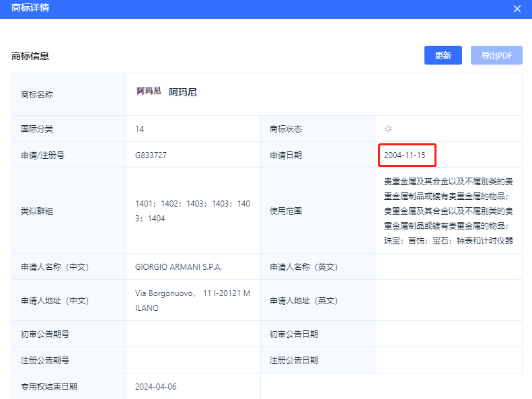Click the 商标详情 dialog title

(x=30, y=7)
